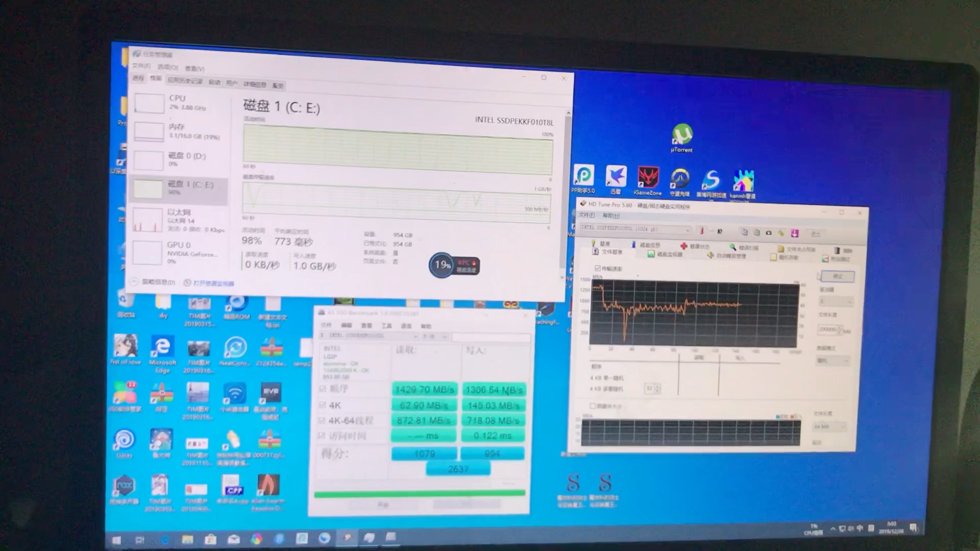This screenshot has width=980, height=551.
Task: Toggle 4K-64线程 multi-thread checkbox
Action: click(x=320, y=420)
